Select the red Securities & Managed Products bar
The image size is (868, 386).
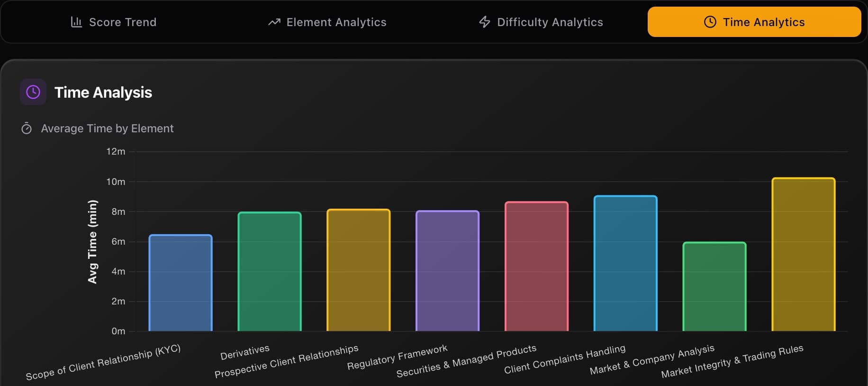pos(536,267)
